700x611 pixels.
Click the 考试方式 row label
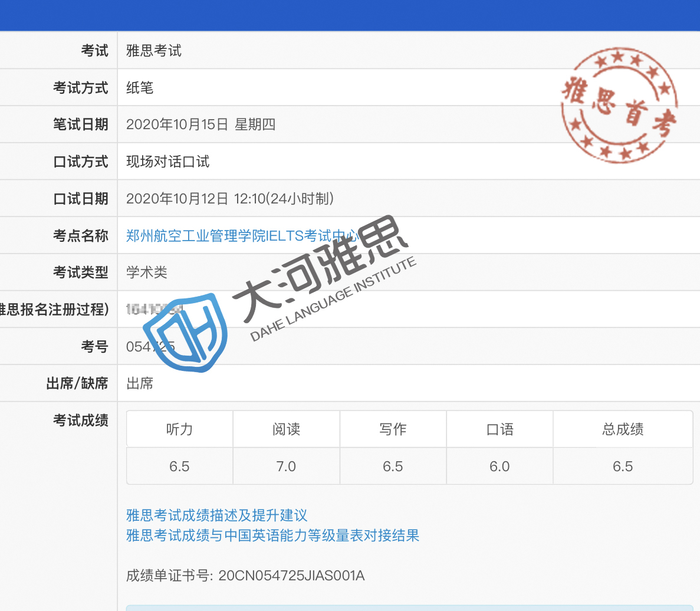(x=81, y=87)
